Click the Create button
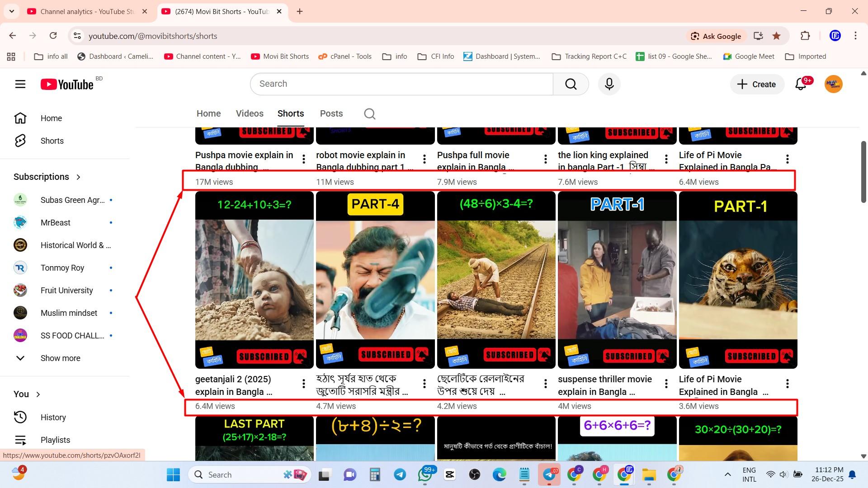 point(757,84)
